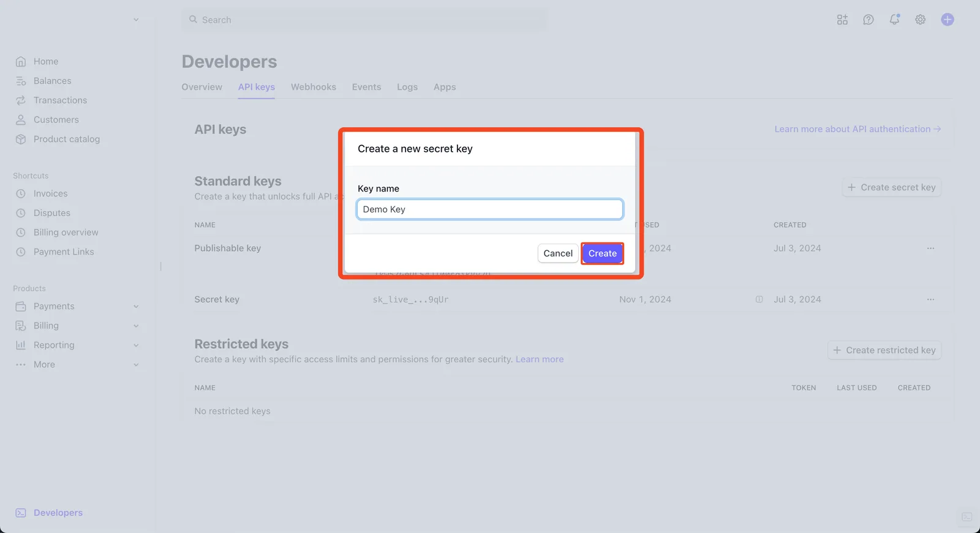Viewport: 980px width, 533px height.
Task: Open the account switcher dropdown arrow
Action: pyautogui.click(x=136, y=20)
